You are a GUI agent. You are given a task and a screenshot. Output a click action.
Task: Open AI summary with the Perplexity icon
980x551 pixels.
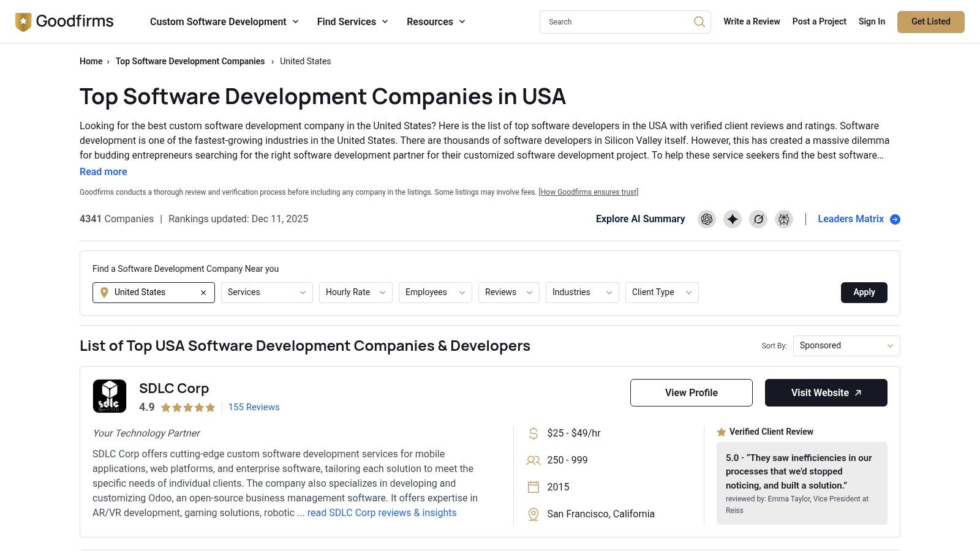pos(784,219)
